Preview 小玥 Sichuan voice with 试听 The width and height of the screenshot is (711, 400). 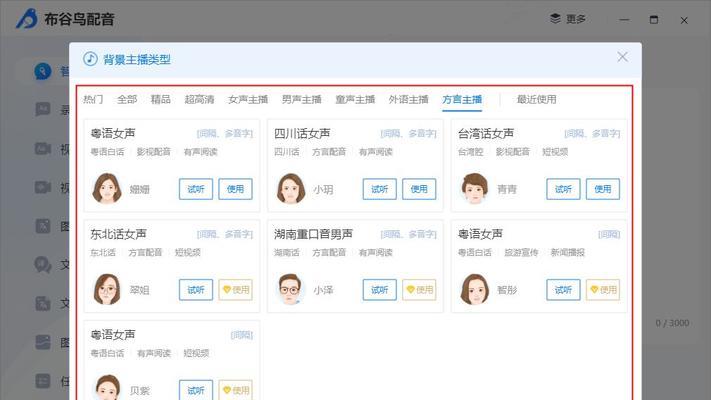coord(380,189)
